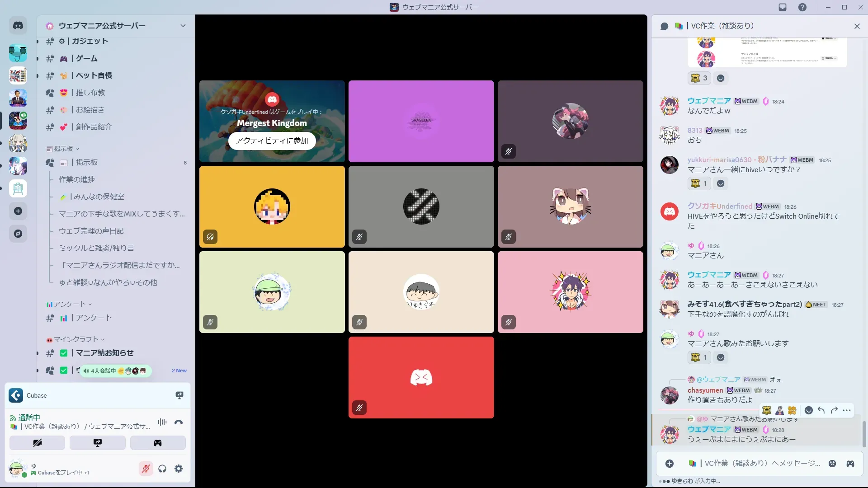Open the Inbox icon in title bar
Image resolution: width=868 pixels, height=488 pixels.
coord(783,7)
